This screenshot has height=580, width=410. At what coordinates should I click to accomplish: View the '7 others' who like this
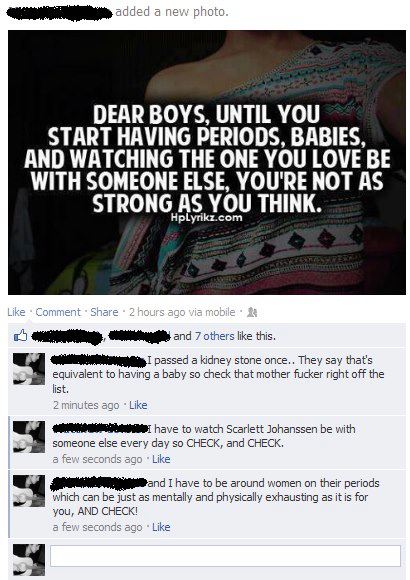click(x=215, y=336)
